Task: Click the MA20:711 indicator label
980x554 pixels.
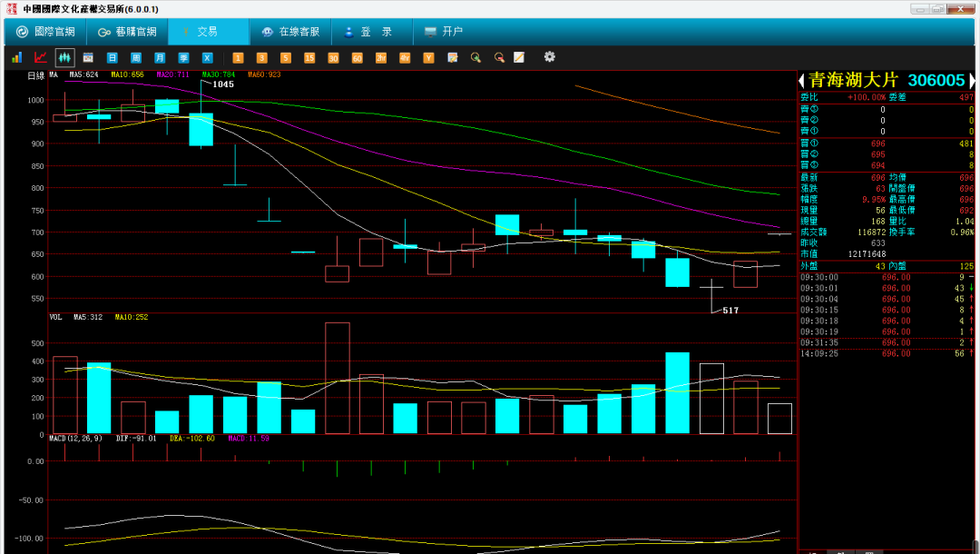Action: point(172,74)
